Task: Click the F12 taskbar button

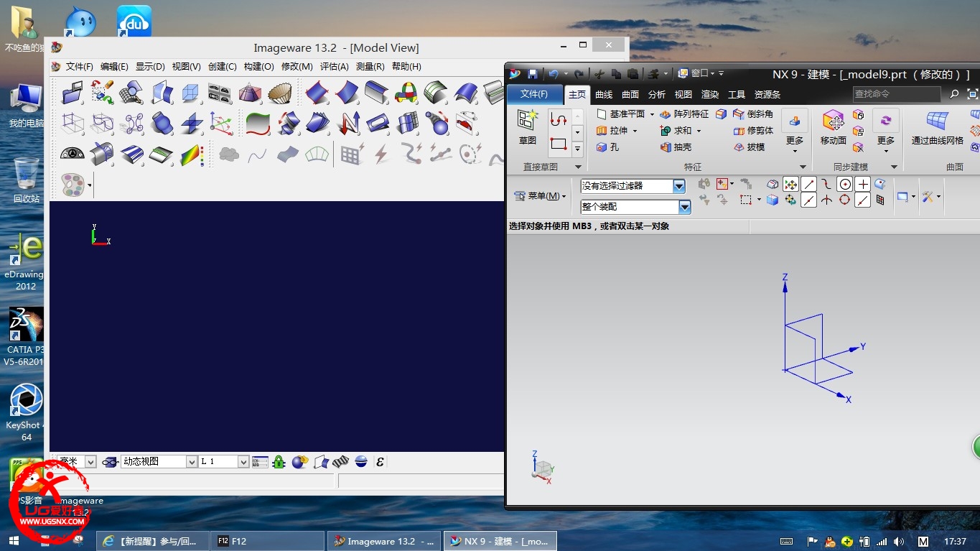Action: coord(267,541)
